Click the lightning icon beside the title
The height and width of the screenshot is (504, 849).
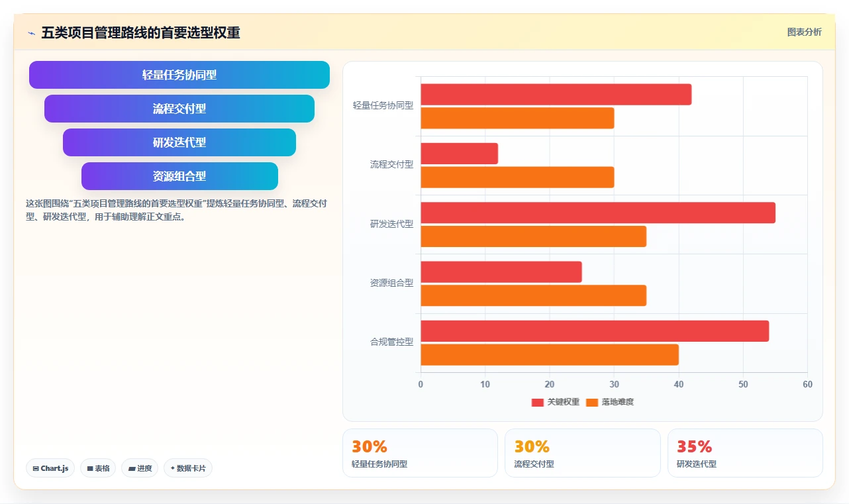tap(31, 33)
